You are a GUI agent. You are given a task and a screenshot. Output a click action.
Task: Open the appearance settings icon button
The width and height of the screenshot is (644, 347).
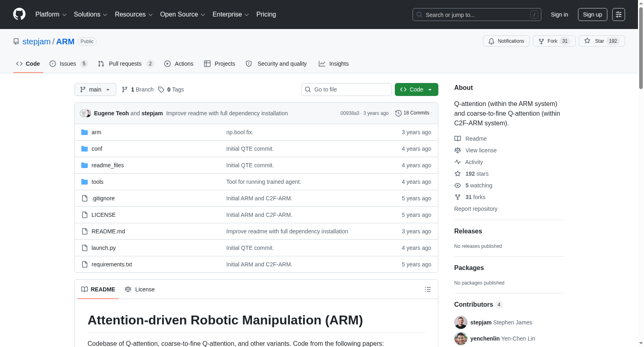(x=619, y=15)
